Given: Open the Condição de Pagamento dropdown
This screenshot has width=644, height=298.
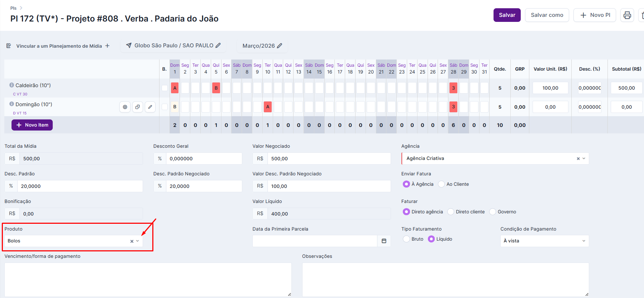Looking at the screenshot, I should [544, 241].
